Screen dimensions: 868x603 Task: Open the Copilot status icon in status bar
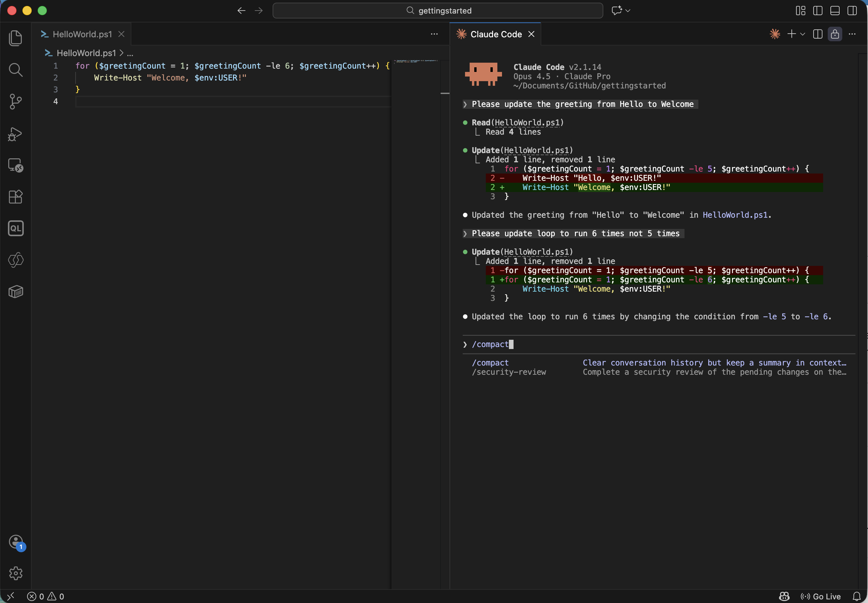[x=784, y=596]
